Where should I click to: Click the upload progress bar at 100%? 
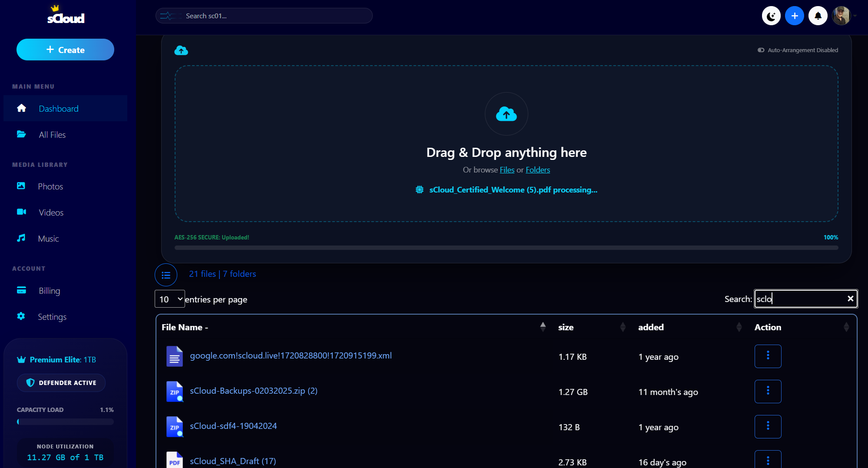click(506, 248)
